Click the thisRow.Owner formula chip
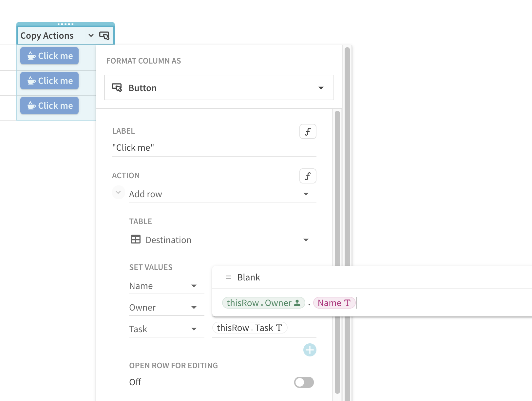The height and width of the screenshot is (401, 532). pyautogui.click(x=263, y=303)
